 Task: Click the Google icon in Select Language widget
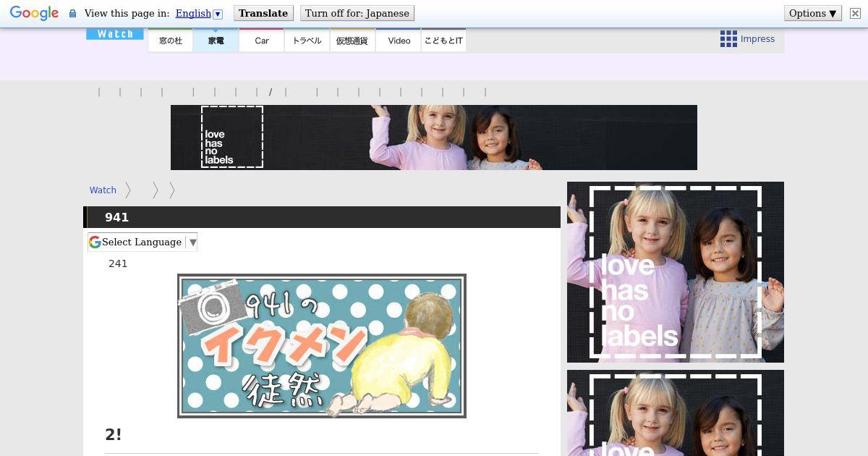click(95, 242)
